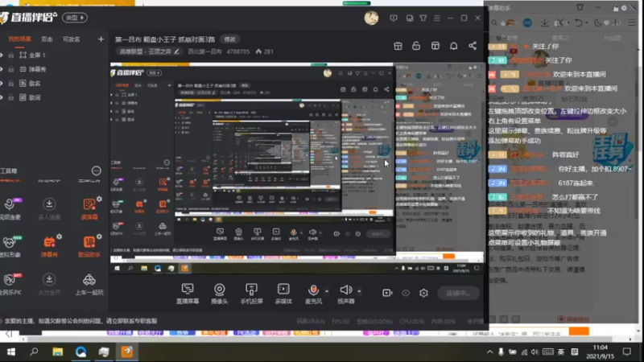The image size is (644, 362).
Task: Open settings gear in bottom control bar
Action: click(x=423, y=293)
